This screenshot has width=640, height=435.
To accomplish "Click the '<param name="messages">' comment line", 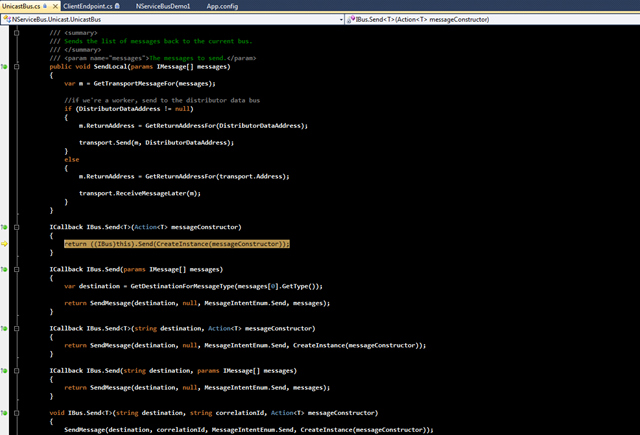I will coord(153,58).
